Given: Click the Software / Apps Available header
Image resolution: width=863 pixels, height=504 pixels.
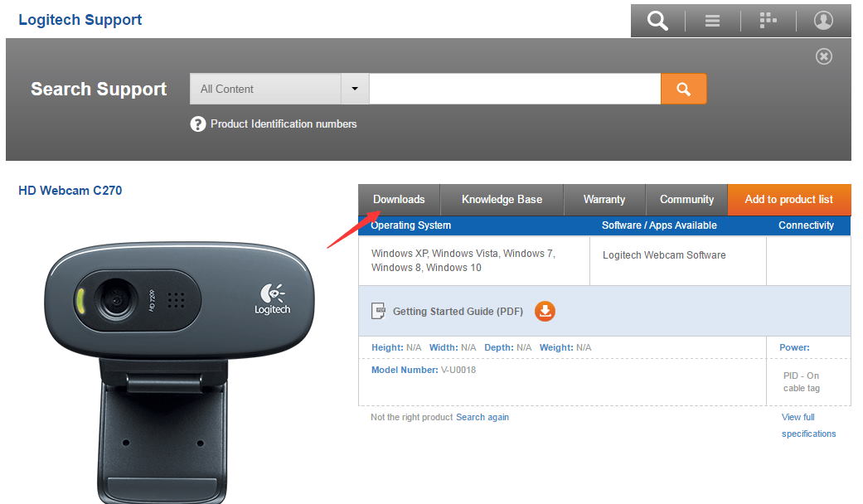Looking at the screenshot, I should click(659, 225).
